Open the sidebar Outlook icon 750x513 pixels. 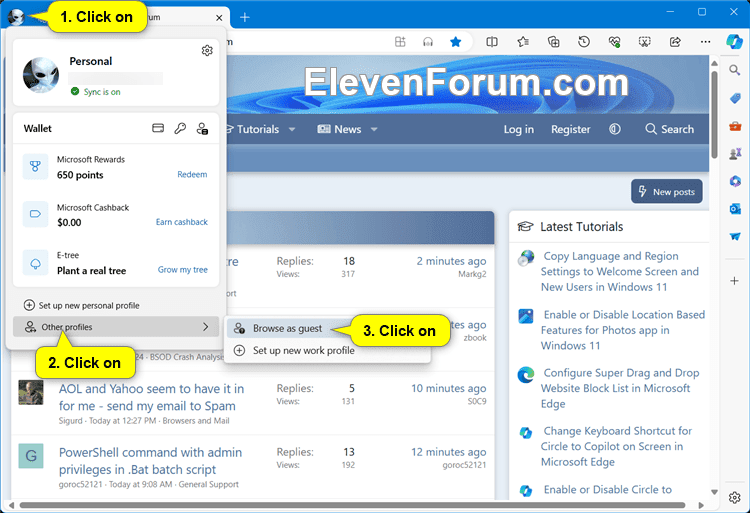tap(735, 209)
